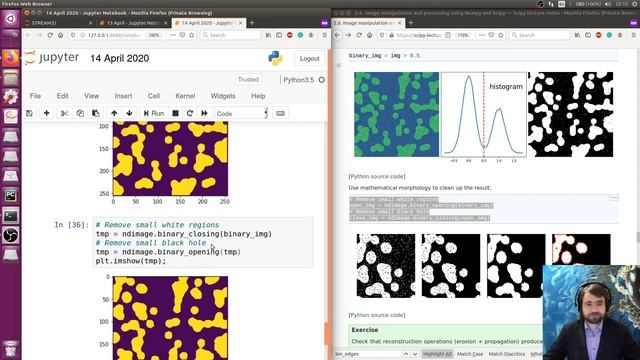This screenshot has width=640, height=360.
Task: Go back in the scipy lectures window
Action: [x=338, y=35]
